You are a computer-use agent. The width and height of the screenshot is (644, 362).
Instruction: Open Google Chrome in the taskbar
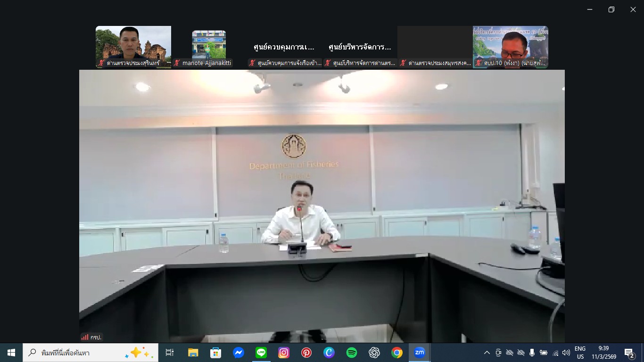coord(397,353)
